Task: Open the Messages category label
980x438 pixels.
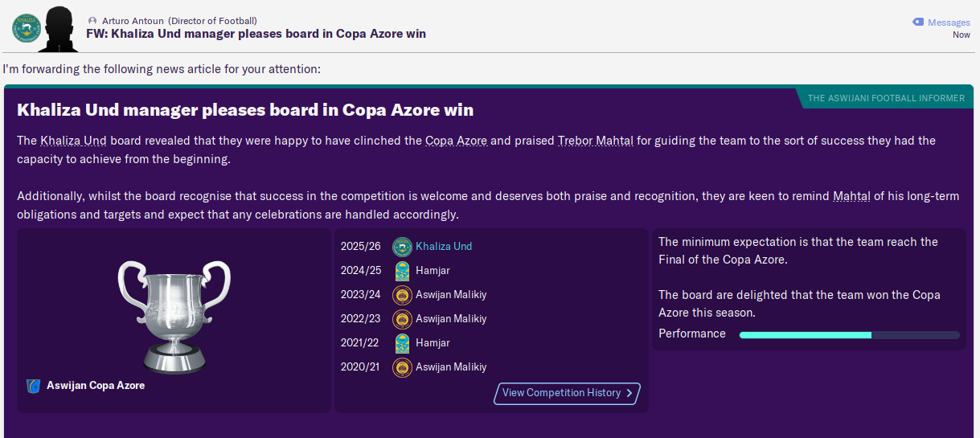Action: (949, 23)
